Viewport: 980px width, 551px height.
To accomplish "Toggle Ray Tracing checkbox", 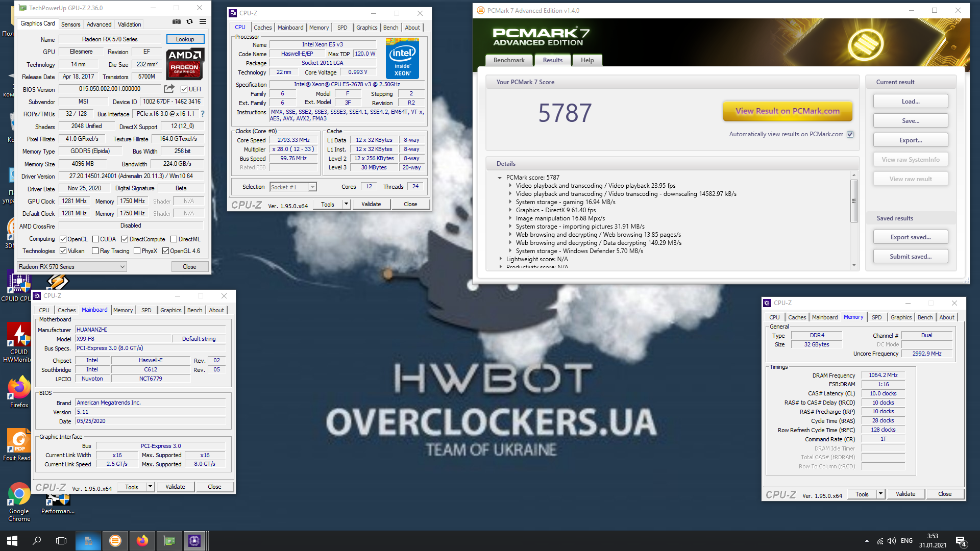I will tap(95, 251).
